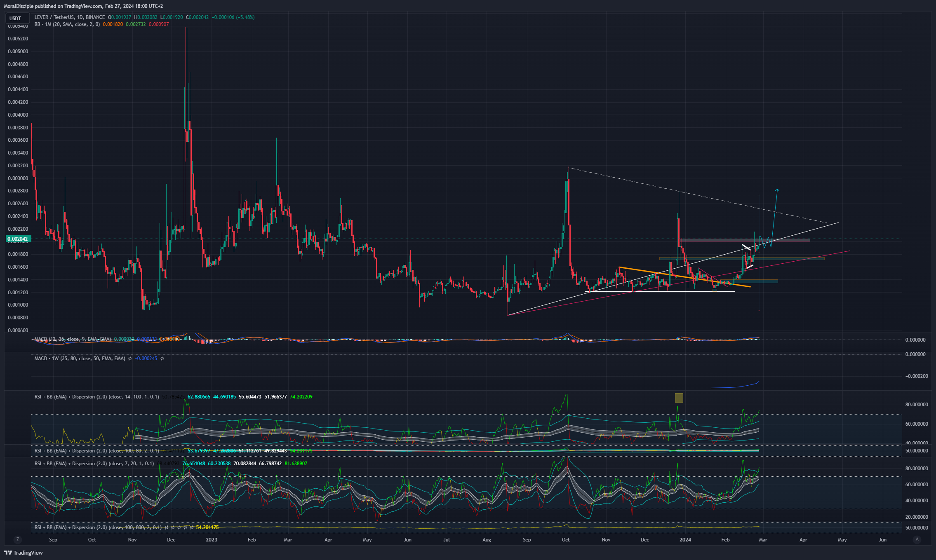Click the 0.005200 price axis label
This screenshot has width=936, height=560.
(18, 39)
